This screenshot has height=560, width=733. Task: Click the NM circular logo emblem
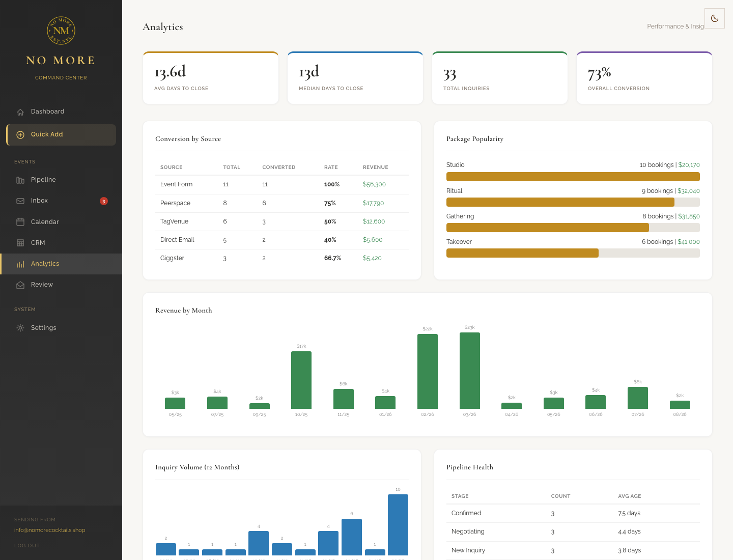click(61, 31)
